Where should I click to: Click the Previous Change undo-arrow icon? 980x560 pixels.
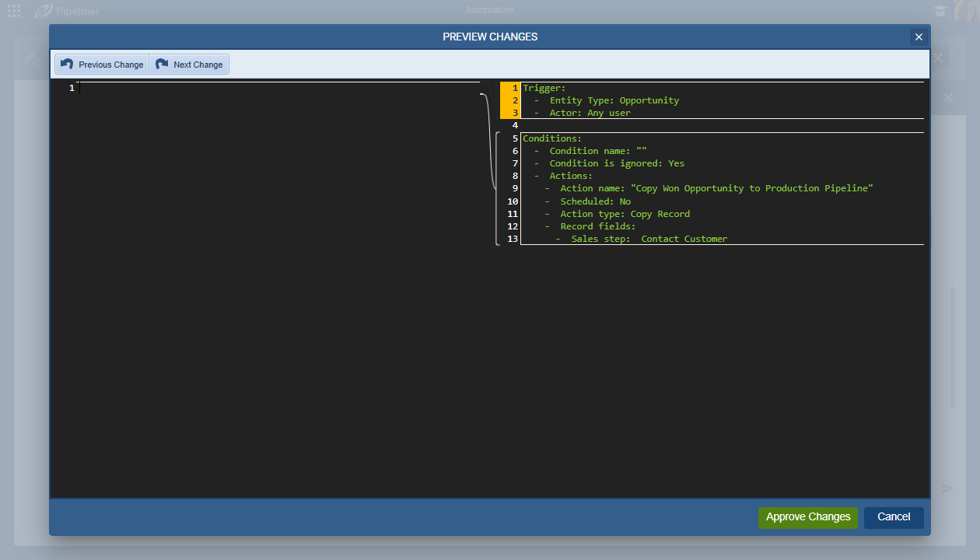[x=67, y=65]
